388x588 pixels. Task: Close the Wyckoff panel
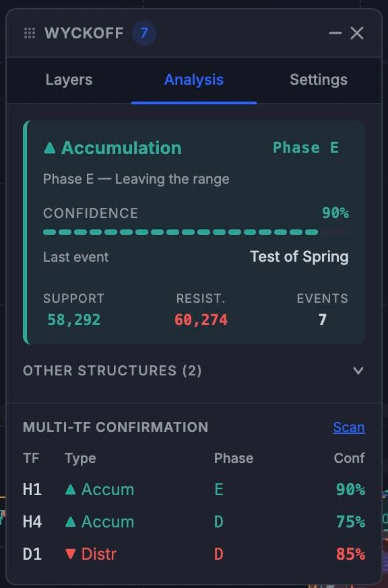coord(357,33)
